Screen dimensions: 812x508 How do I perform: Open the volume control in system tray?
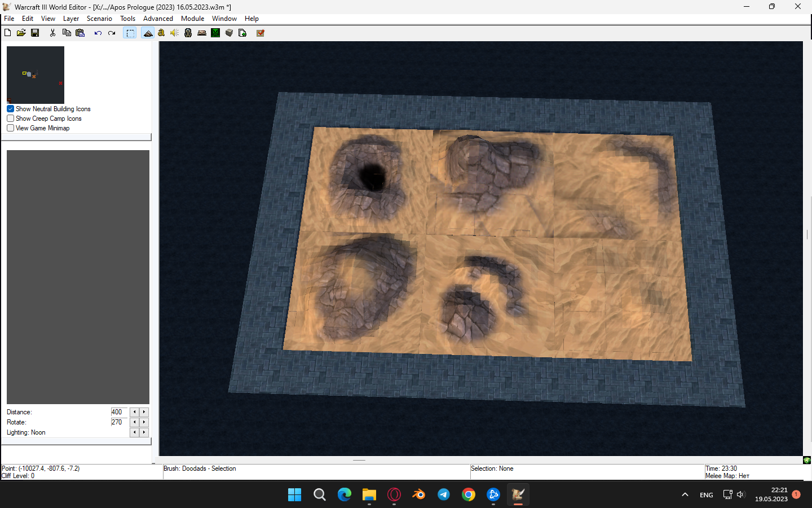(741, 494)
